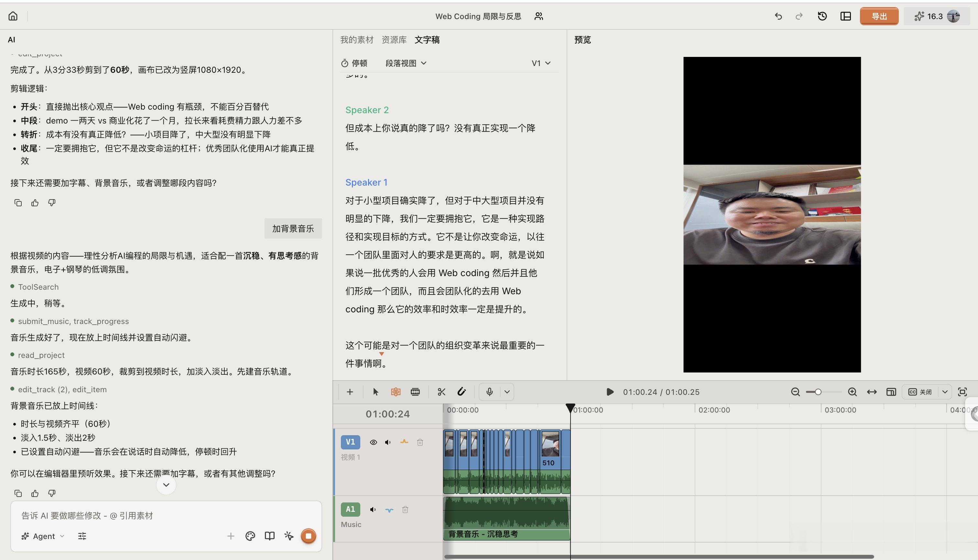Delete the A1 Music track
Viewport: 978px width, 560px height.
click(405, 510)
